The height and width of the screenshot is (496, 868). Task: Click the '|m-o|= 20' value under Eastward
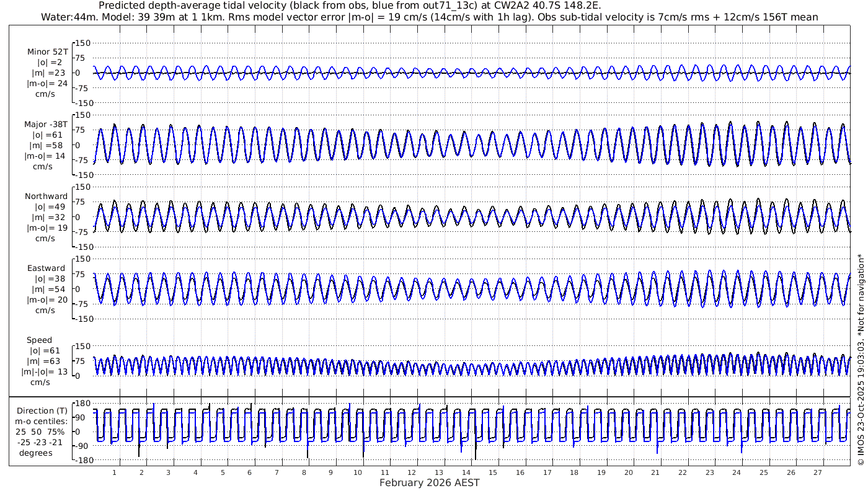pyautogui.click(x=46, y=299)
